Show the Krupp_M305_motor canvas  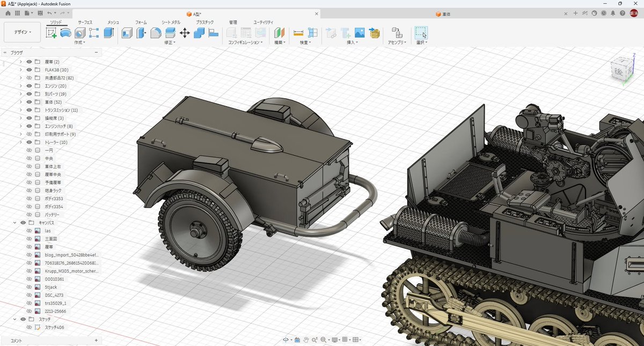(x=29, y=271)
